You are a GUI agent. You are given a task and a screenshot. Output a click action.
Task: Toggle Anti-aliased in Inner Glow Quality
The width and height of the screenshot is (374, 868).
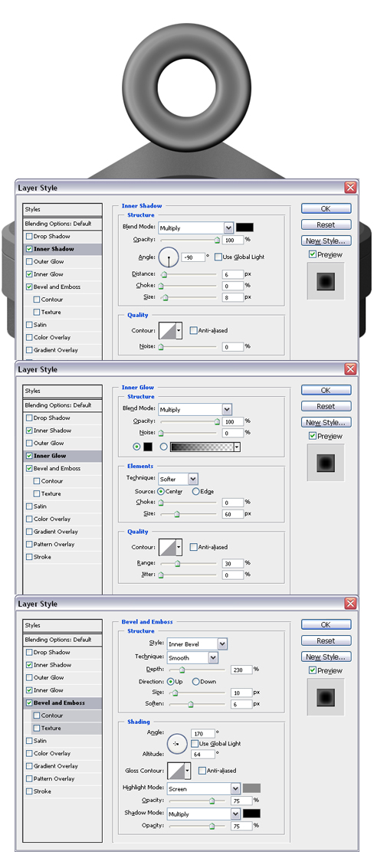tap(193, 547)
